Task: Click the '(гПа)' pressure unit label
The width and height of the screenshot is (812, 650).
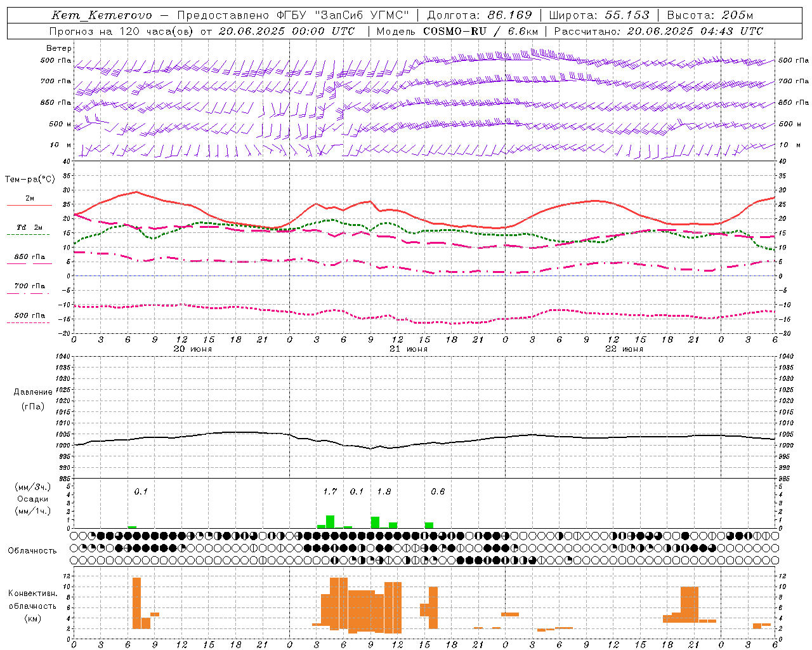Action: click(33, 407)
